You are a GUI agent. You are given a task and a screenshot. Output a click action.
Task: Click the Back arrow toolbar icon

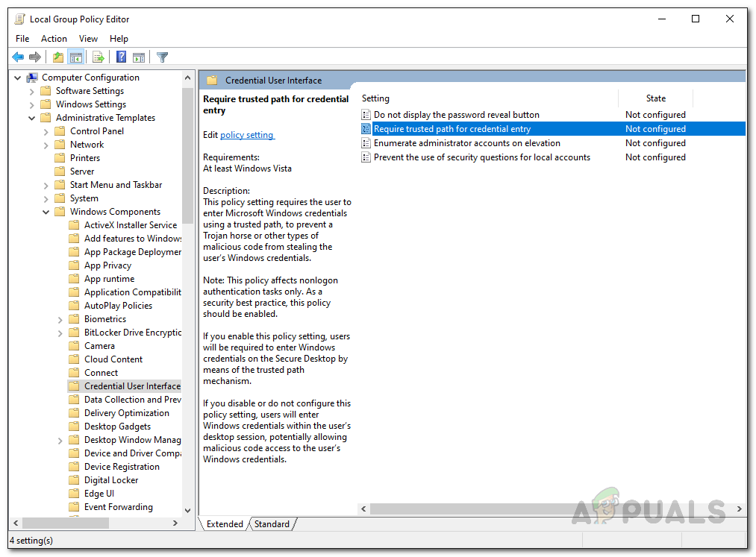pos(18,57)
